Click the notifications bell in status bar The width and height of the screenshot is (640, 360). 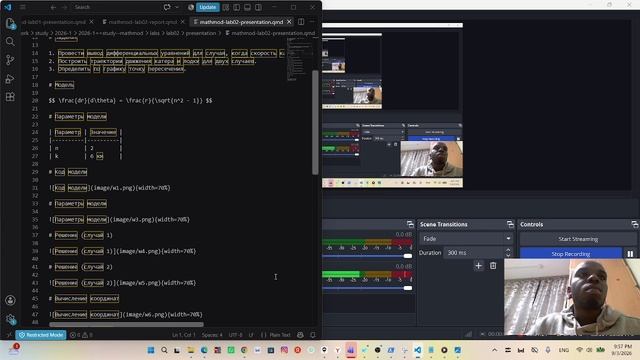pos(313,335)
